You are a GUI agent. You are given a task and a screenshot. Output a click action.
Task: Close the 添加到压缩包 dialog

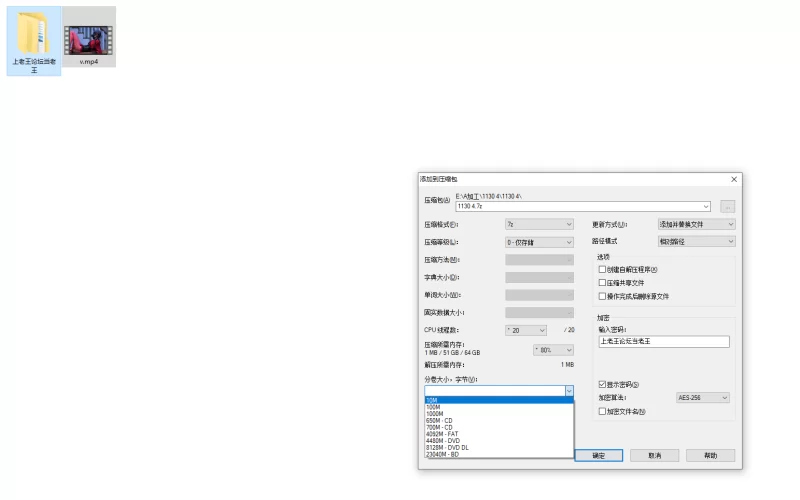tap(734, 179)
